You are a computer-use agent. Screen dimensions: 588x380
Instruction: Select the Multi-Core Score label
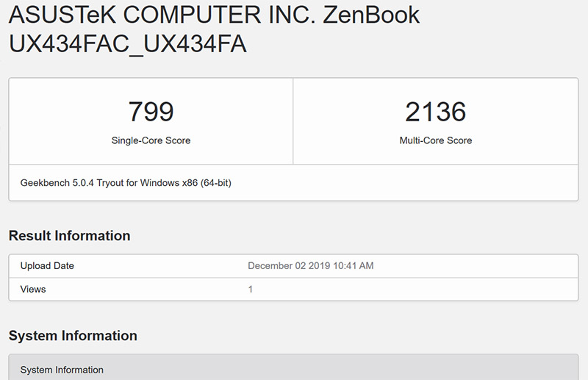(x=435, y=140)
